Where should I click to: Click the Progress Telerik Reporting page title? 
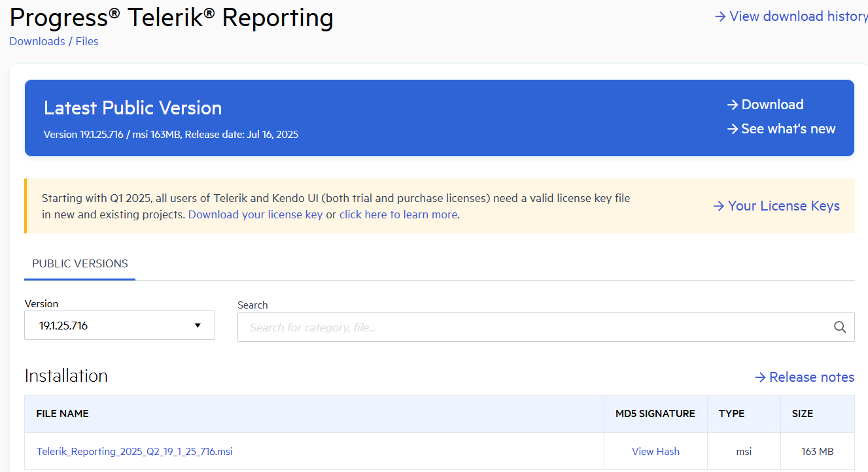coord(171,18)
